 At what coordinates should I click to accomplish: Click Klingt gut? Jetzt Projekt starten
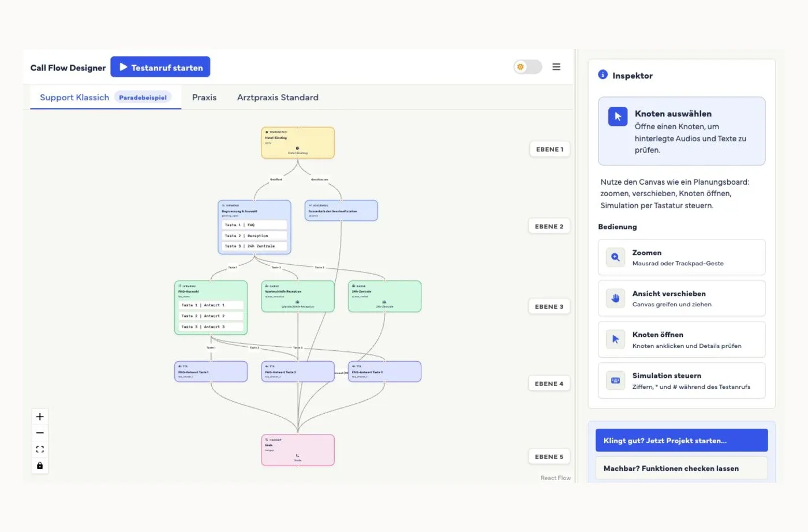coord(682,440)
